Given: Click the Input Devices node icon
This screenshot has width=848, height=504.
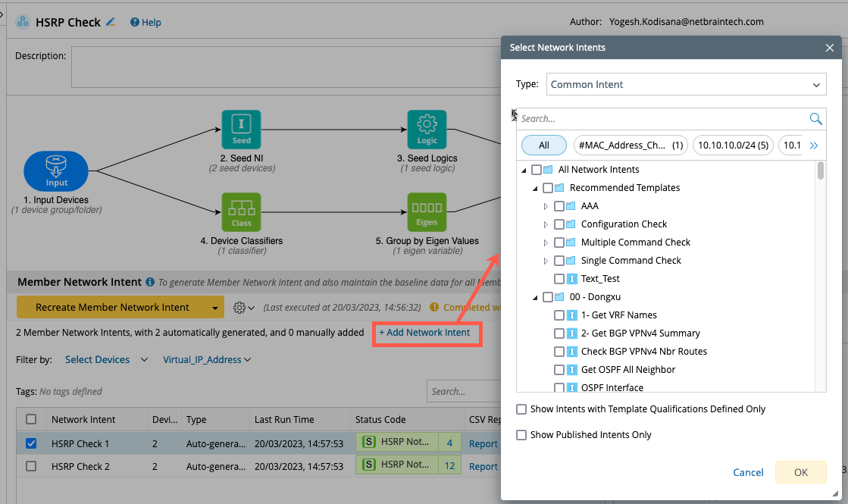Looking at the screenshot, I should click(56, 171).
